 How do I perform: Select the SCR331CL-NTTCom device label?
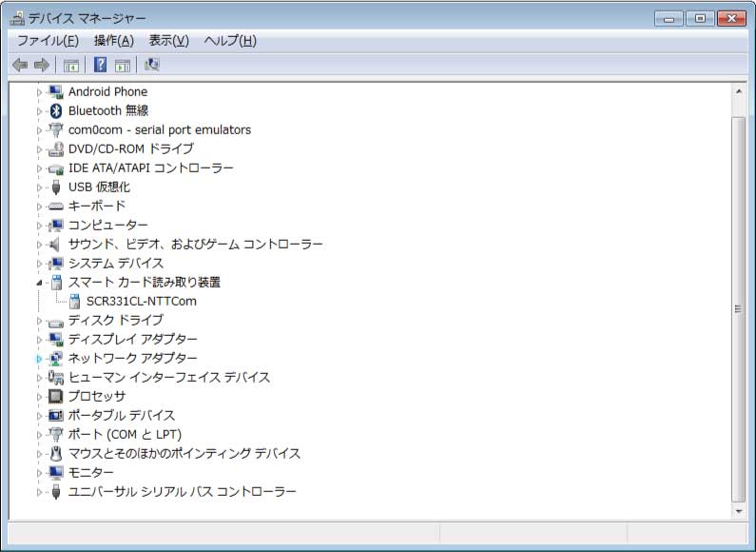[x=142, y=301]
